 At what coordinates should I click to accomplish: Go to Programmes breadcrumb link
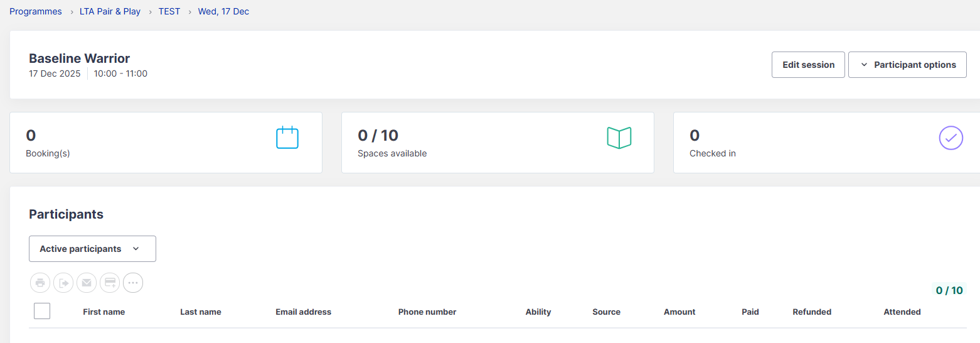pos(36,11)
